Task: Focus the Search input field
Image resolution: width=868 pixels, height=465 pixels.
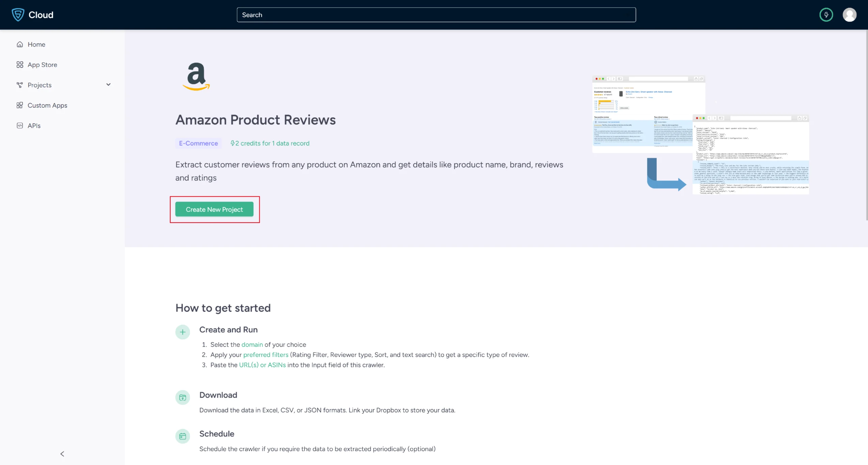Action: tap(436, 15)
